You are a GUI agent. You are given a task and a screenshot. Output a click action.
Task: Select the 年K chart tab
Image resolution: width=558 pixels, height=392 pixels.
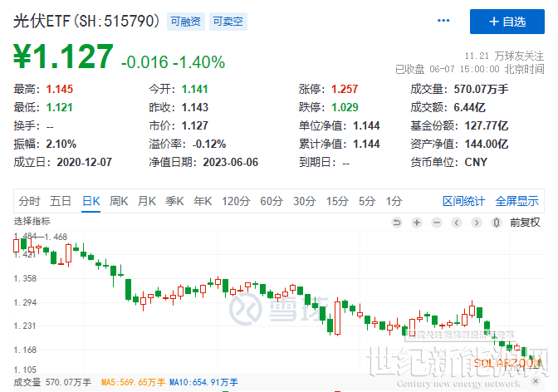click(203, 201)
